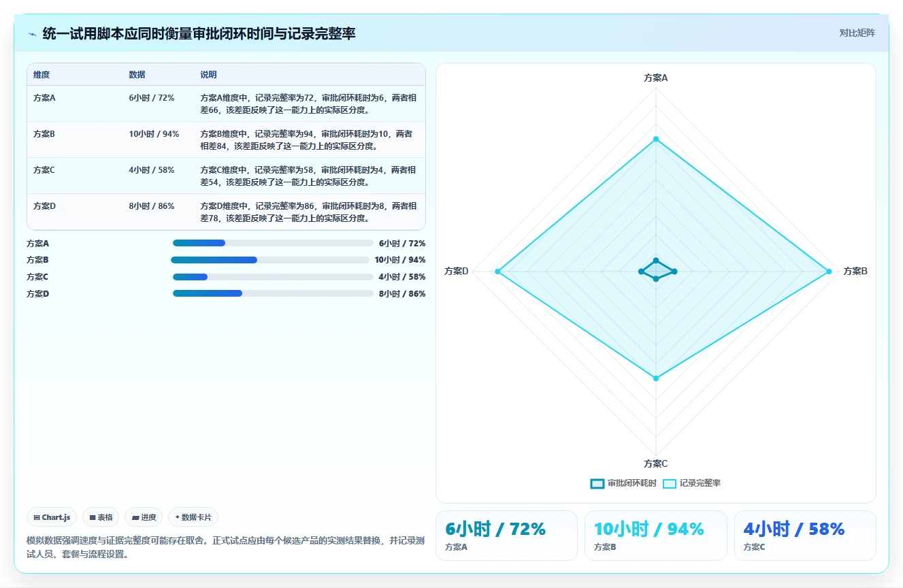Viewport: 903px width, 588px height.
Task: Click progress value 6小时 / 72% beside bar
Action: coord(402,243)
